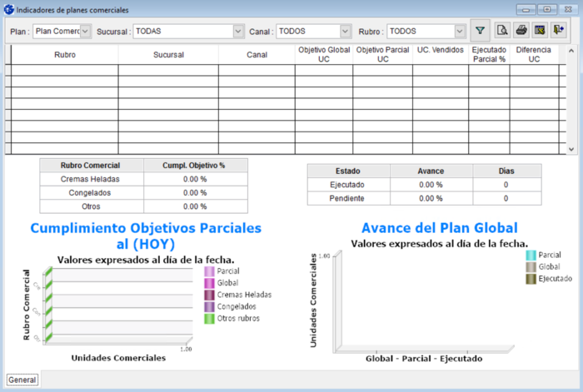This screenshot has width=583, height=392.
Task: Expand the Rubro dropdown
Action: (x=460, y=31)
